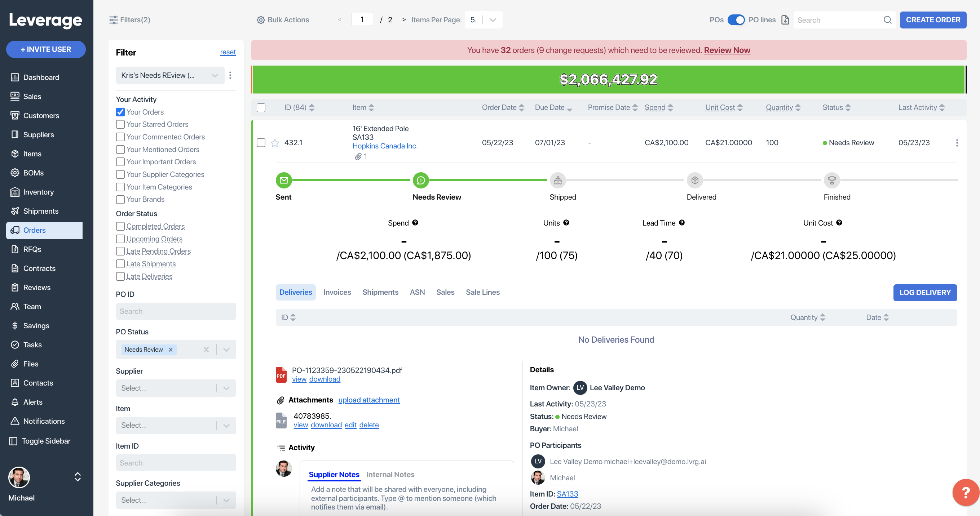Open saved filter three-dot options menu
The height and width of the screenshot is (516, 980).
tap(230, 75)
